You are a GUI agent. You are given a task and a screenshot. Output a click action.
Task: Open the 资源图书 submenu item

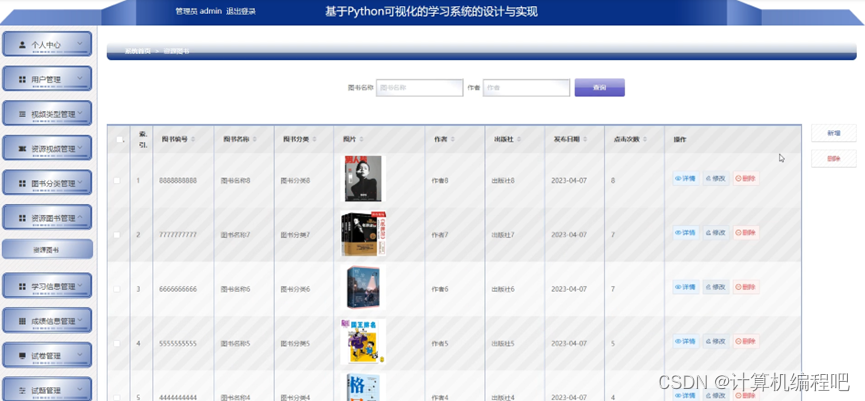click(x=47, y=249)
